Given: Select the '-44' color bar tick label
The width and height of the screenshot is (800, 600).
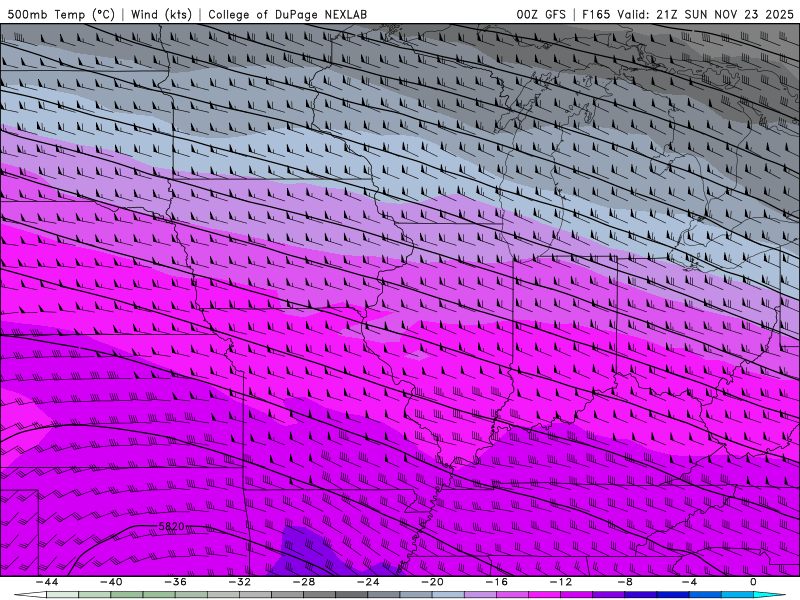Looking at the screenshot, I should click(47, 582).
